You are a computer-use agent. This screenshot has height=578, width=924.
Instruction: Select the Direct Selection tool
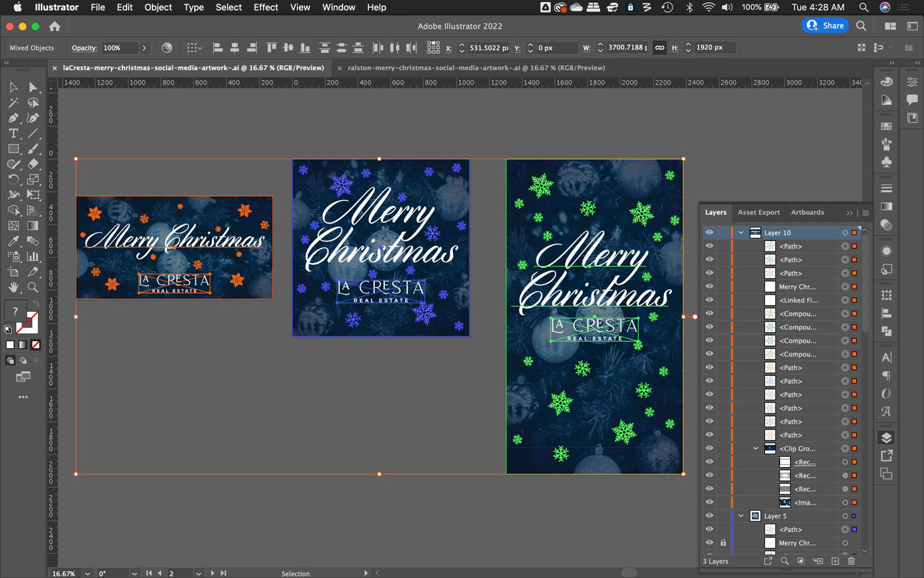pyautogui.click(x=33, y=87)
